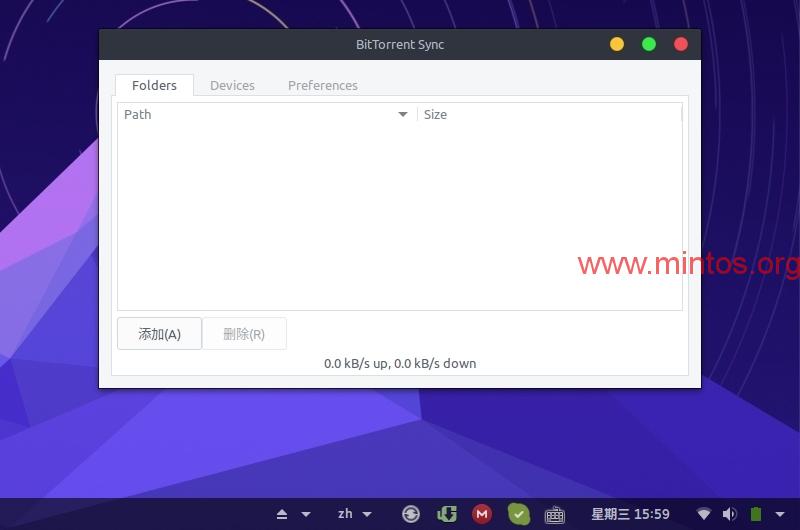Open the on-screen keyboard tray icon
800x530 pixels.
pos(555,515)
